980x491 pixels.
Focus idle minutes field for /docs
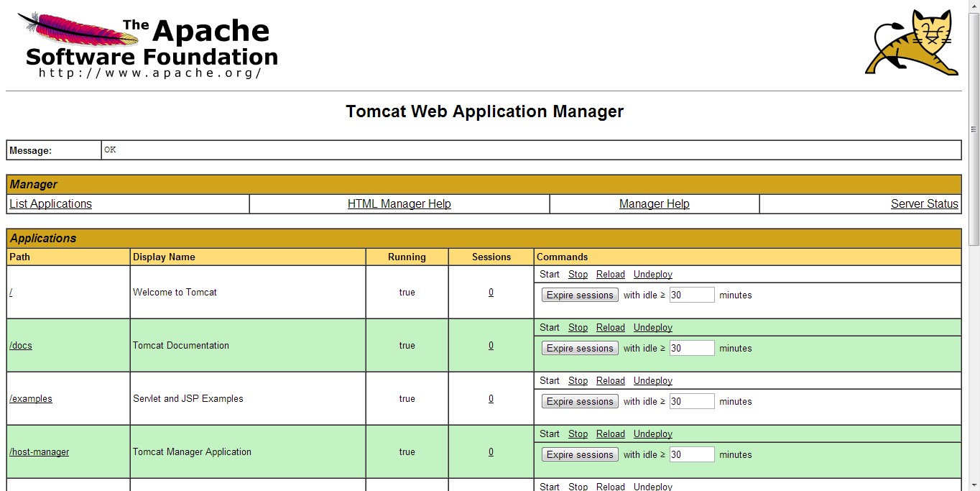692,348
